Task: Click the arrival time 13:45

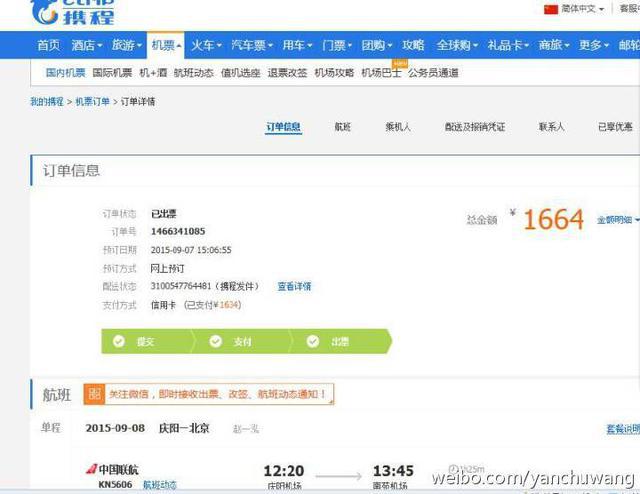Action: 393,471
